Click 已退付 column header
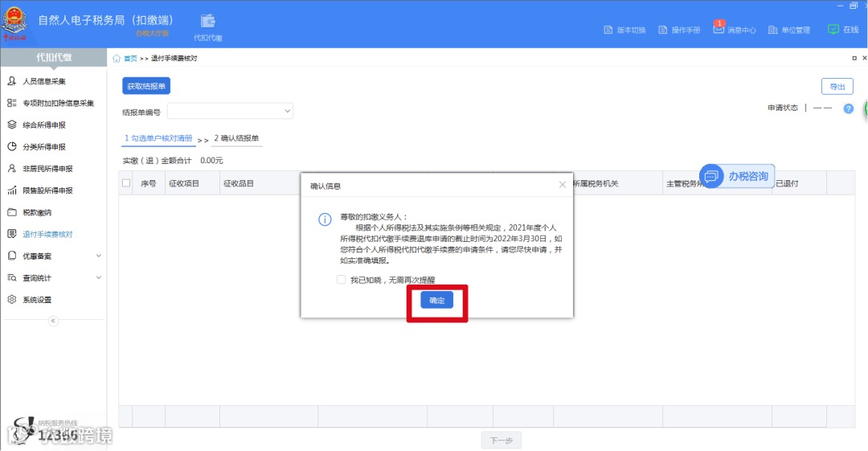This screenshot has height=451, width=868. [x=787, y=183]
